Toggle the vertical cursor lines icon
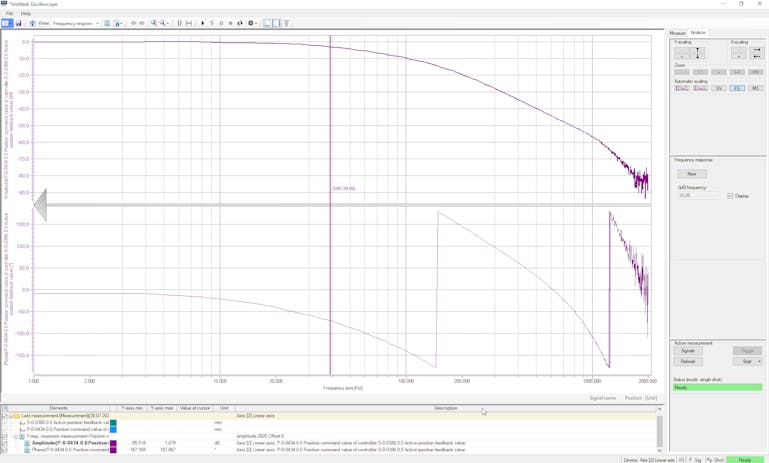769x463 pixels. pos(179,23)
